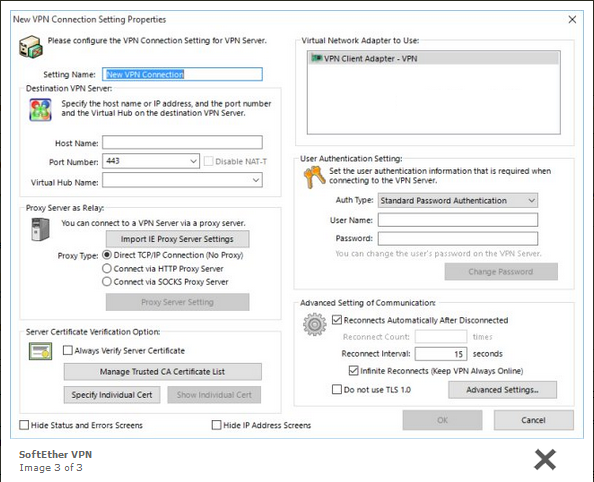The height and width of the screenshot is (482, 594).
Task: Click the server certificate icon
Action: pyautogui.click(x=41, y=351)
